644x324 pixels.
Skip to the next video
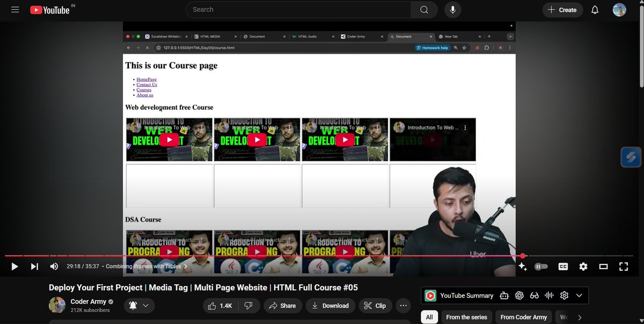point(34,267)
